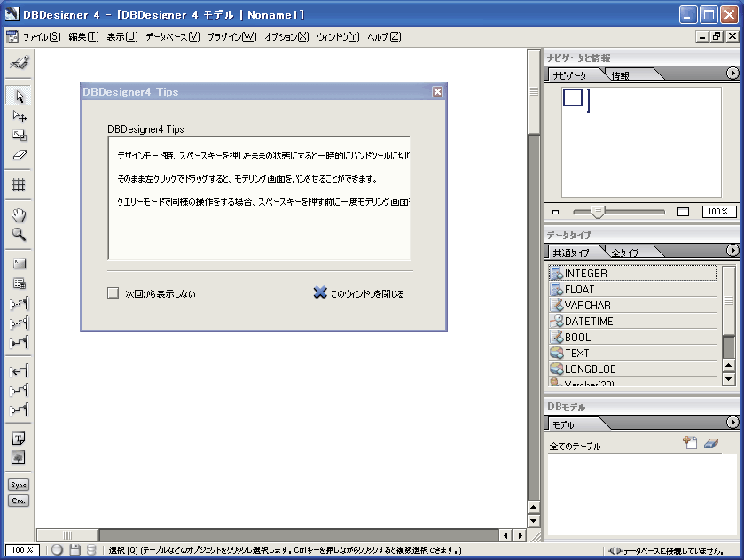Select the second relation tool in upper group

[x=19, y=323]
